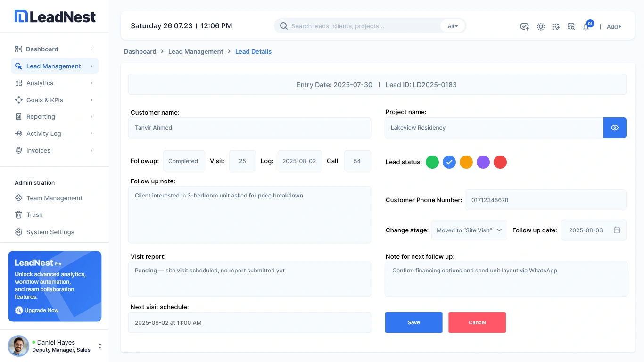
Task: Open the calendar icon for follow up date
Action: coord(617,230)
